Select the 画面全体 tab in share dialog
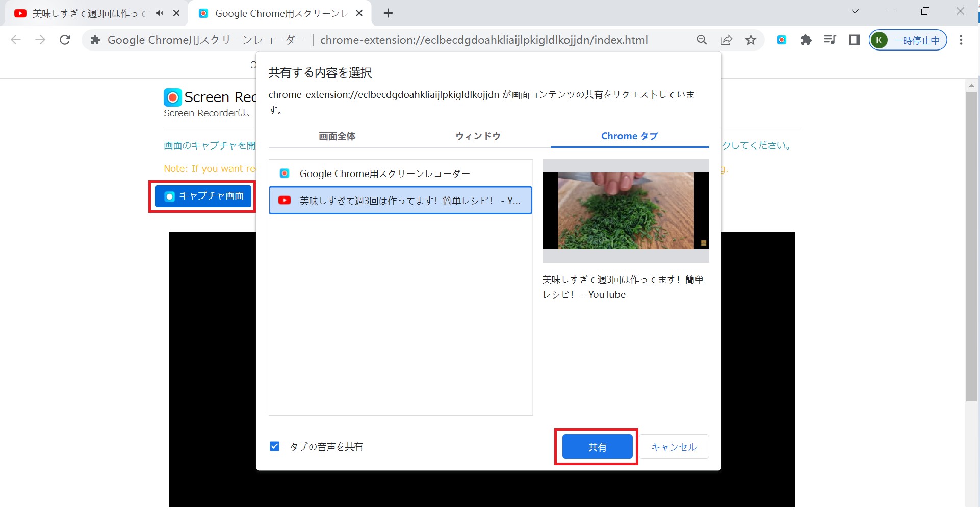The height and width of the screenshot is (521, 980). point(337,136)
